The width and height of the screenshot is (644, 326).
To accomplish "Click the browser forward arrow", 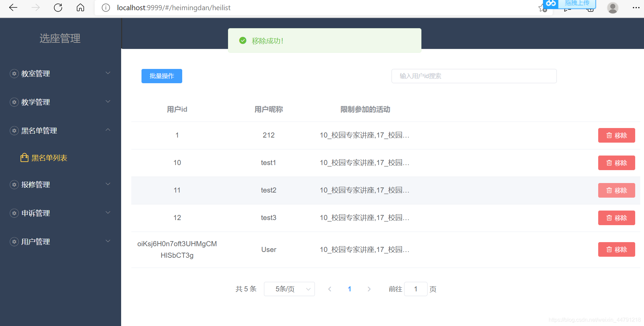I will [x=36, y=7].
